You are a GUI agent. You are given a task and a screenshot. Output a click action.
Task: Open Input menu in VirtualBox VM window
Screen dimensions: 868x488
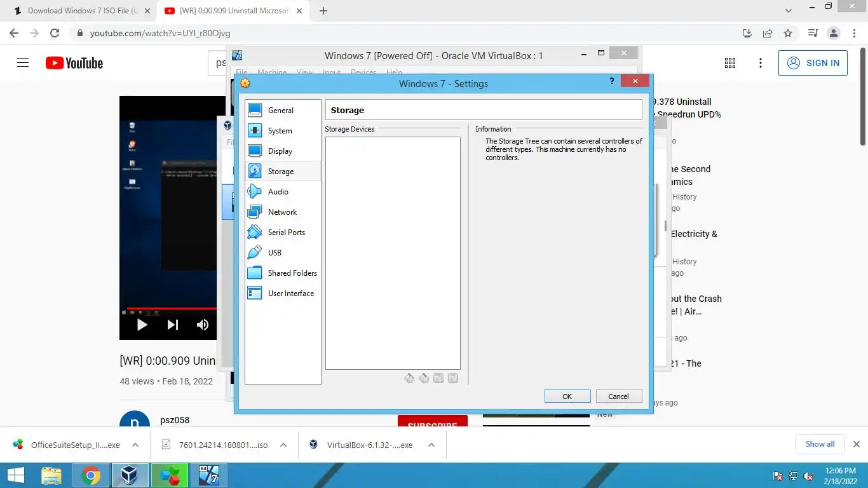click(332, 72)
